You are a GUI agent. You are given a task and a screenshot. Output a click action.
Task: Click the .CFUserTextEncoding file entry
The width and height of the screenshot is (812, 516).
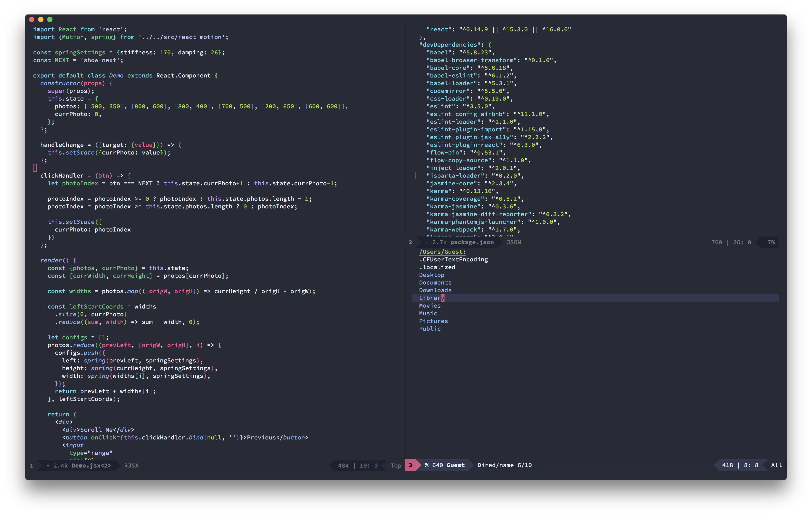[x=453, y=260]
